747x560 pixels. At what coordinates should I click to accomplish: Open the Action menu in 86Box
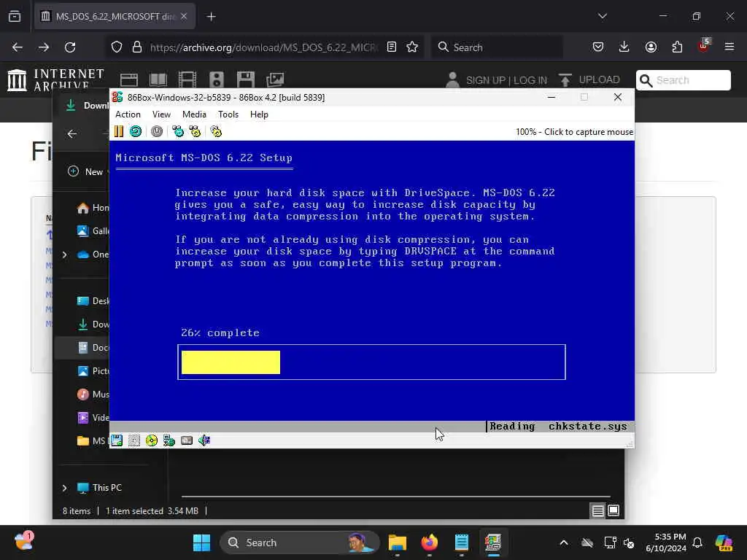click(x=128, y=114)
